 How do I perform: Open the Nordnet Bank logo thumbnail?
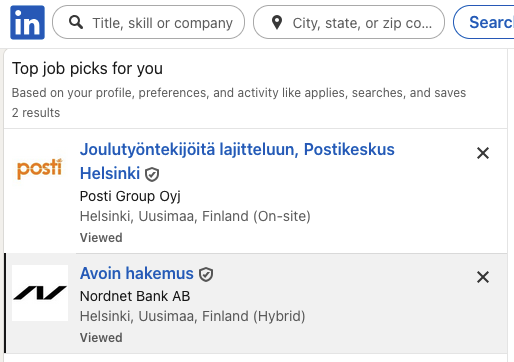pos(40,293)
